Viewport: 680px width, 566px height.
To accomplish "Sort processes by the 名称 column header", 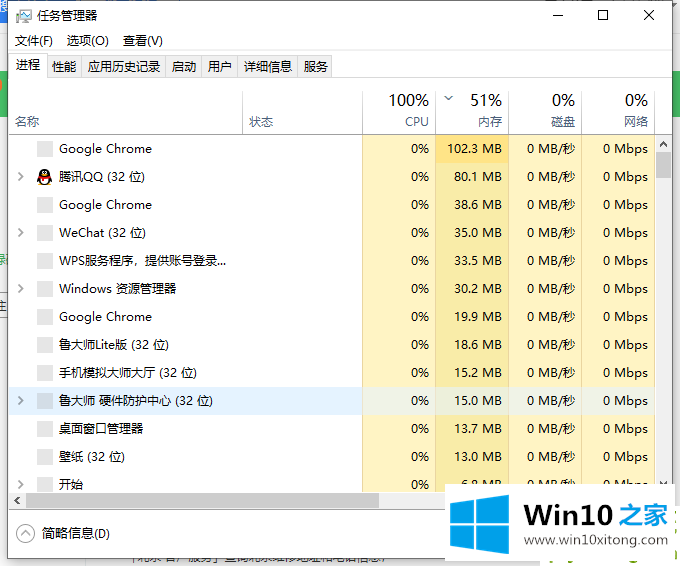I will click(126, 112).
